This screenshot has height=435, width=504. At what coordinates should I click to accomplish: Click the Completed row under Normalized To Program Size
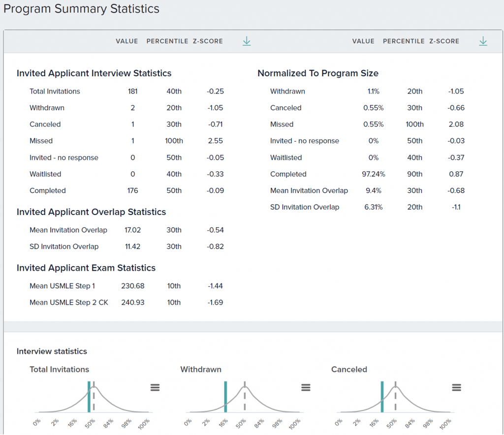[288, 174]
